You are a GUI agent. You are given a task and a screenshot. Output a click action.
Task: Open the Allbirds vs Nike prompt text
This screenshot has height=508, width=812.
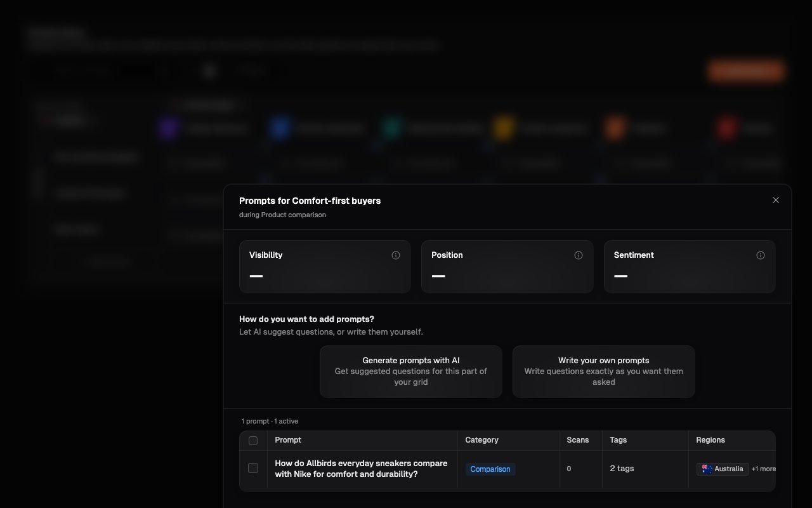[x=361, y=469]
